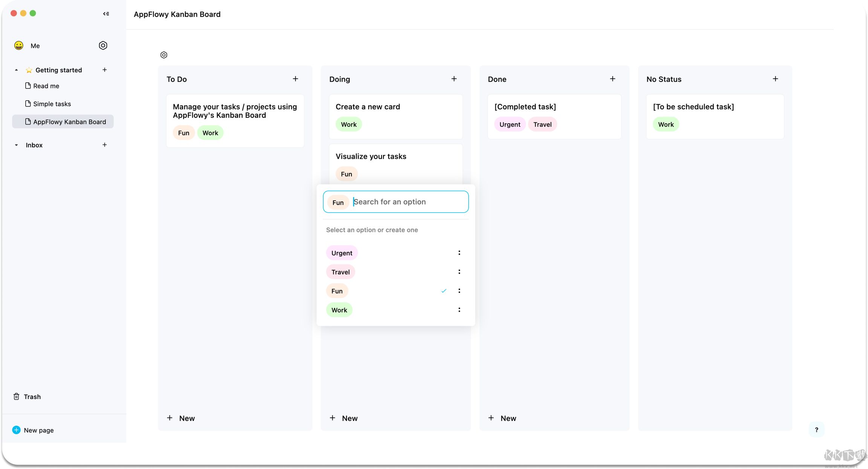The width and height of the screenshot is (868, 469).
Task: Deselect the checked Fun option
Action: (x=337, y=291)
